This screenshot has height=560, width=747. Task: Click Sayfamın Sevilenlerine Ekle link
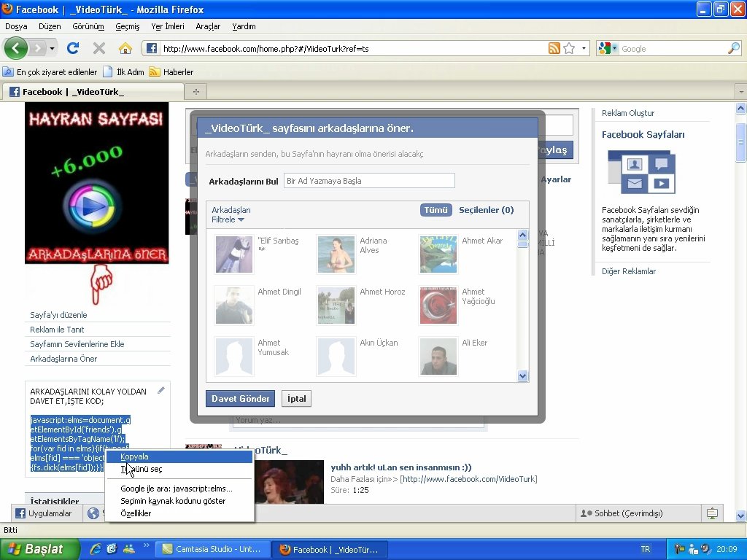[x=77, y=344]
